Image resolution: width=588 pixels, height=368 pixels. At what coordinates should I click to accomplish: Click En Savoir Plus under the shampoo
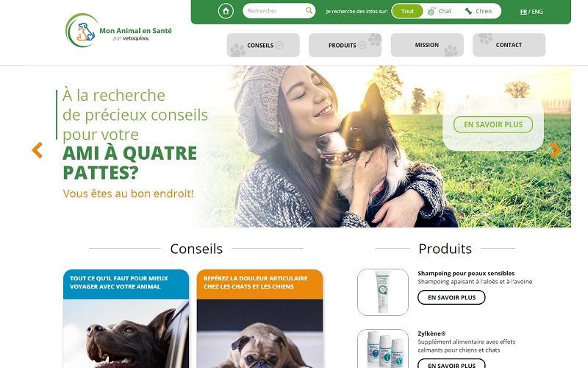pos(451,297)
